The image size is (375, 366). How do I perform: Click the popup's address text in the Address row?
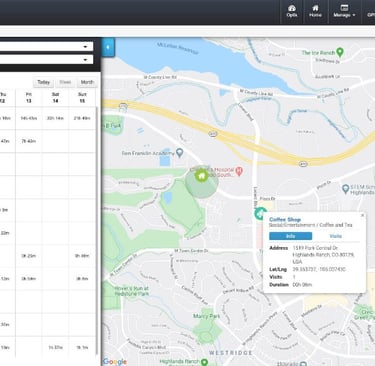(323, 255)
